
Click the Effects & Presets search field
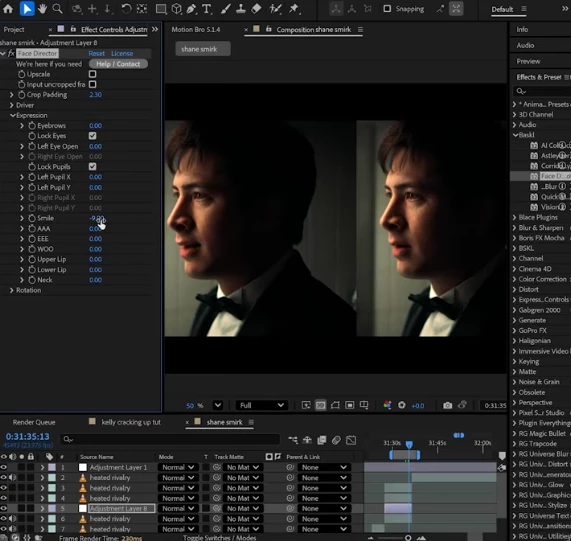(x=543, y=91)
